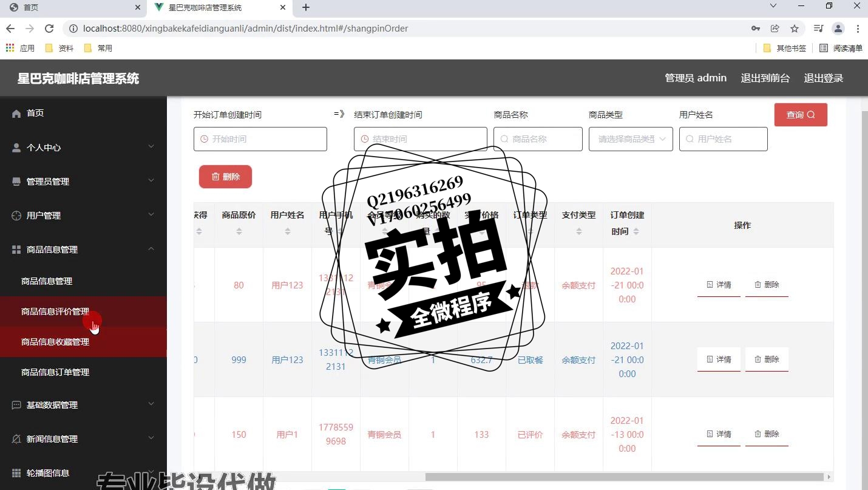The image size is (868, 490).
Task: Click the home icon beside 首页 in sidebar
Action: point(16,114)
